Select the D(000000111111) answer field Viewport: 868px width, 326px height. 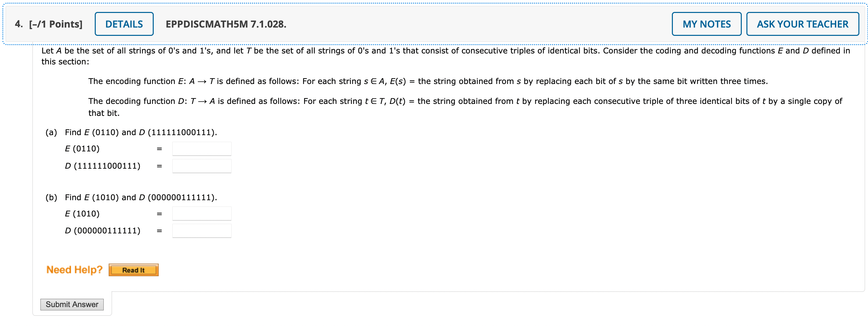click(x=201, y=230)
